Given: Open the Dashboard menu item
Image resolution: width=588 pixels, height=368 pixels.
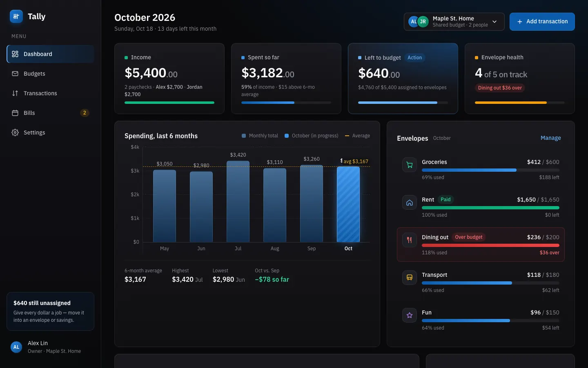Looking at the screenshot, I should 51,54.
